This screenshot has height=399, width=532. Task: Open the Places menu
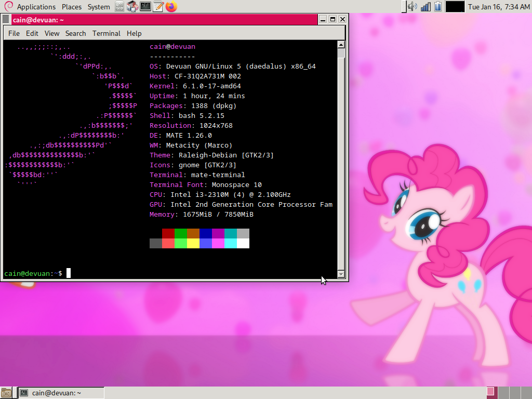(x=72, y=7)
